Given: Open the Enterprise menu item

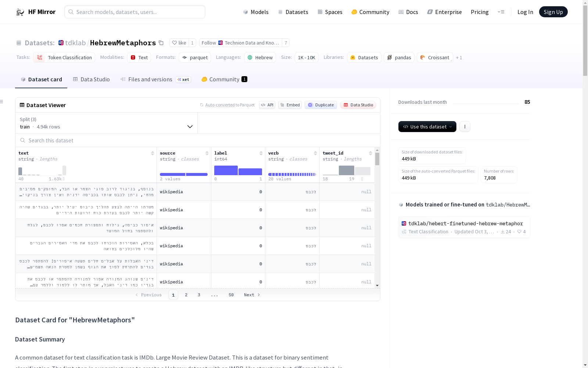Looking at the screenshot, I should click(x=445, y=12).
